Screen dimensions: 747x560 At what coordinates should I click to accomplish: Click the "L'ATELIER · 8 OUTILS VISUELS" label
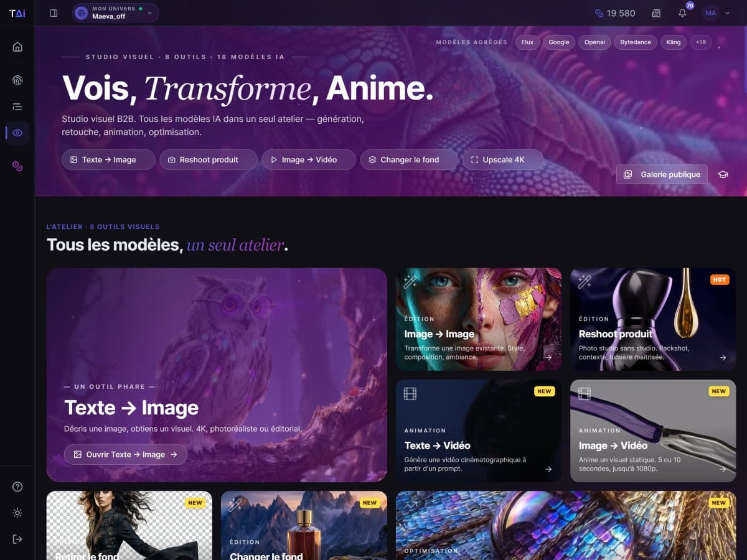point(103,227)
